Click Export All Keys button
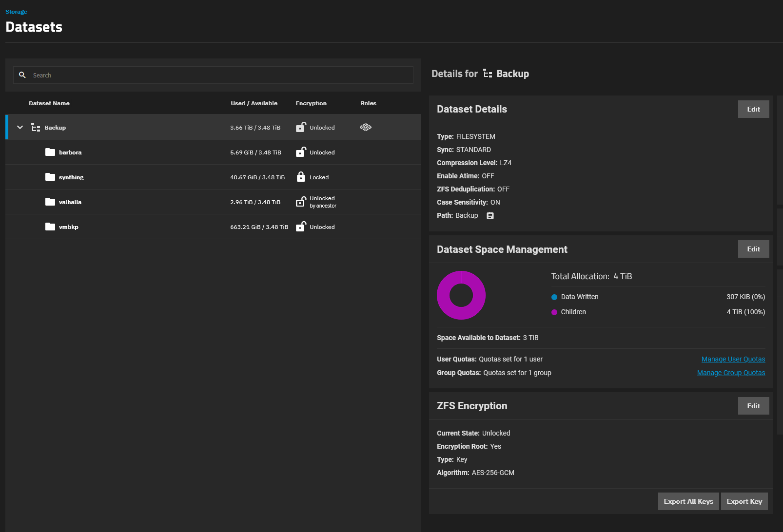This screenshot has height=532, width=783. point(688,501)
